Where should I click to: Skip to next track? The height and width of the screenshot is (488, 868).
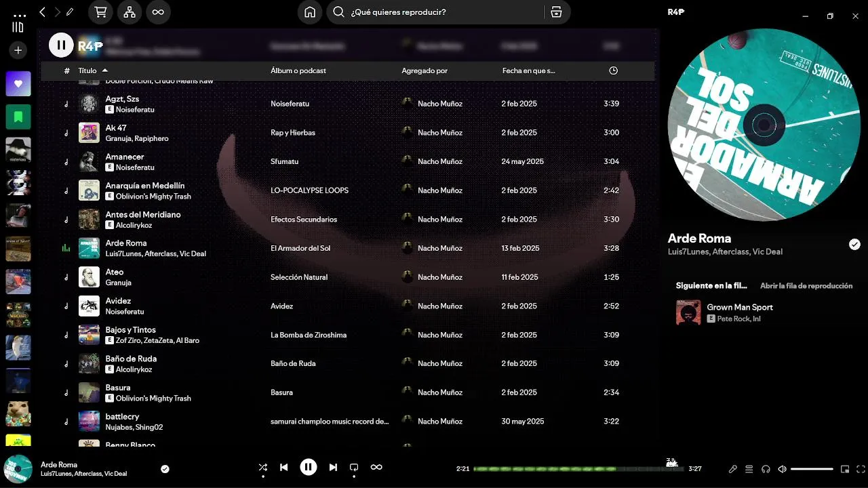(333, 467)
